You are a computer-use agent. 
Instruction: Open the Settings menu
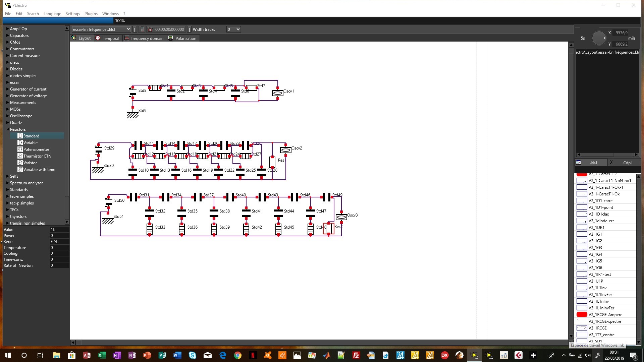tap(72, 14)
